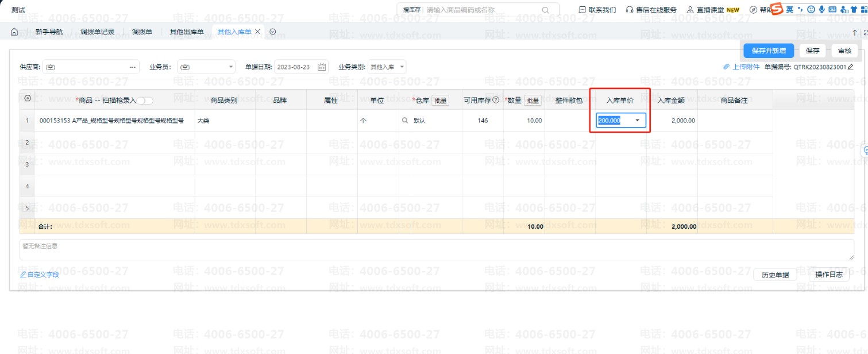Click the pencil icon beside document number

[851, 67]
